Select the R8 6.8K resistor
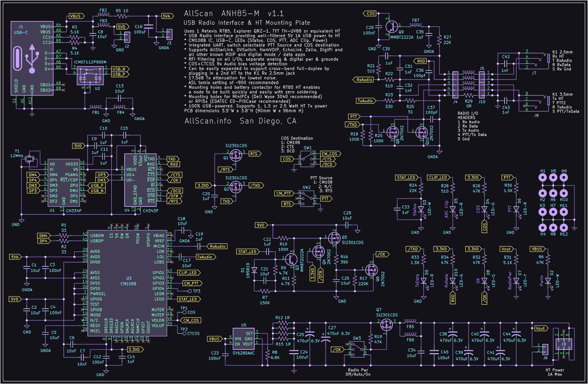The height and width of the screenshot is (384, 588). [x=267, y=355]
